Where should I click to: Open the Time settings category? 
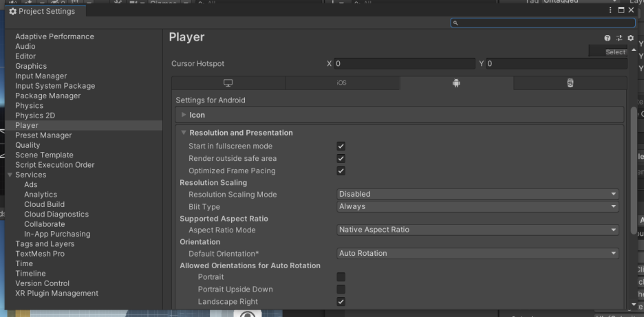(24, 263)
